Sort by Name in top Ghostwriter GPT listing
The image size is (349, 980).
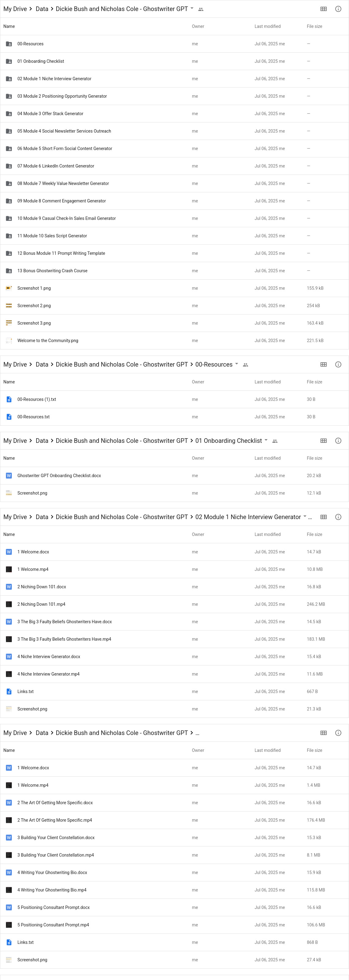tap(9, 26)
